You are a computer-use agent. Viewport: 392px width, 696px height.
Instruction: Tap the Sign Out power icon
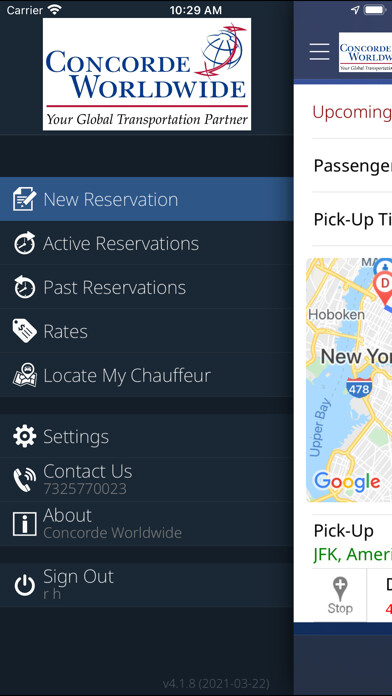24,585
